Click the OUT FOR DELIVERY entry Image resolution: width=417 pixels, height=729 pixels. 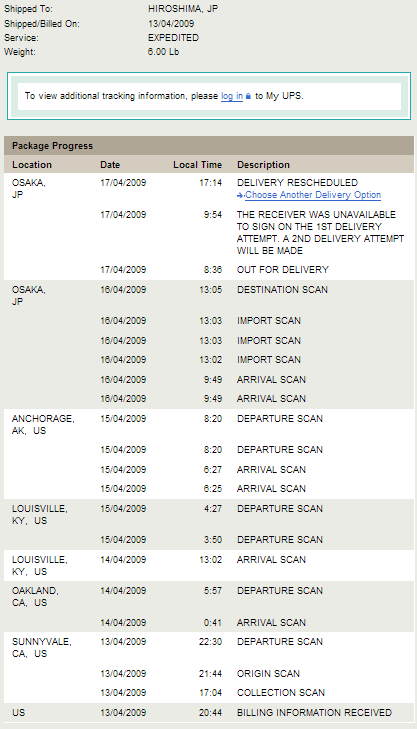pos(283,270)
